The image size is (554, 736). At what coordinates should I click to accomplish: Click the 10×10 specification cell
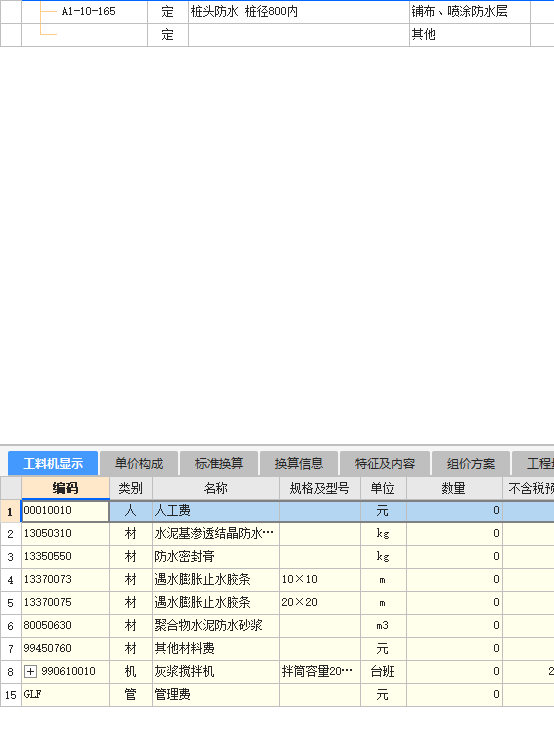click(320, 580)
